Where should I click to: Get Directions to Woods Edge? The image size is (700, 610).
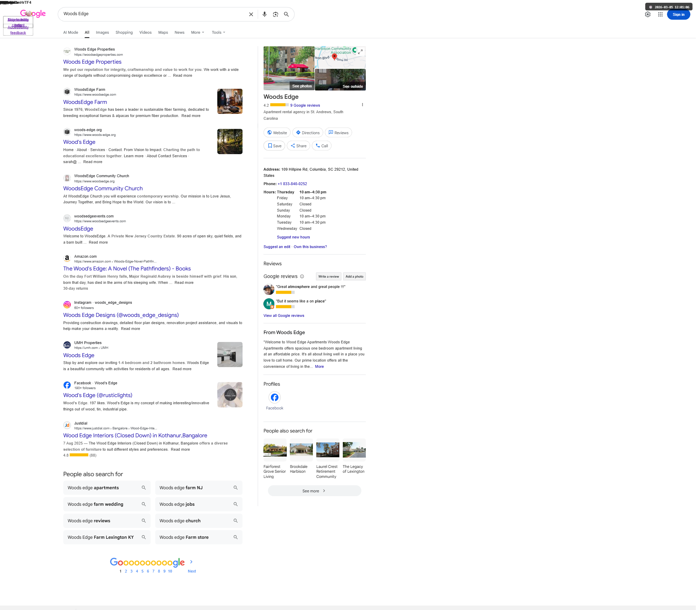[308, 133]
